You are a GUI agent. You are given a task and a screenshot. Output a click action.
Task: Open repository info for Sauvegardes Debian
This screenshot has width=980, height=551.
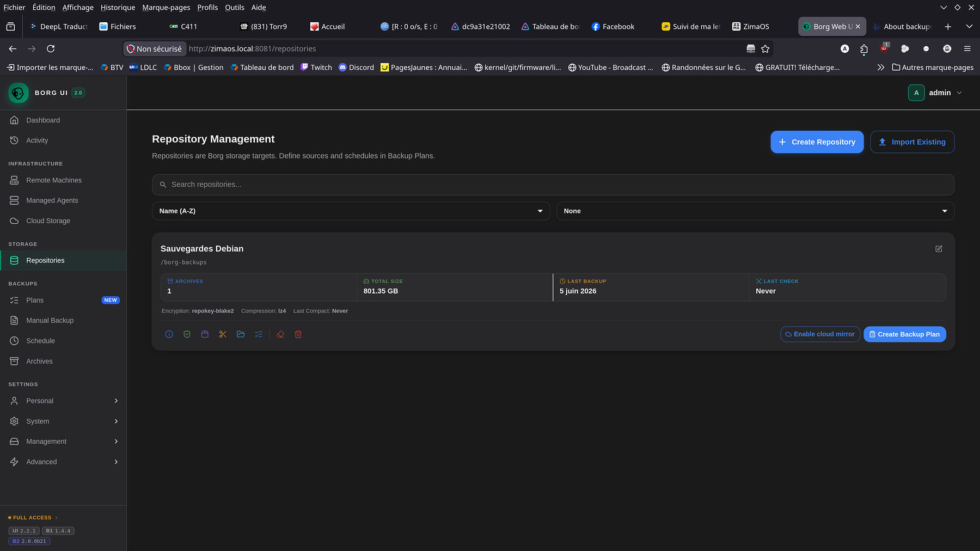169,334
